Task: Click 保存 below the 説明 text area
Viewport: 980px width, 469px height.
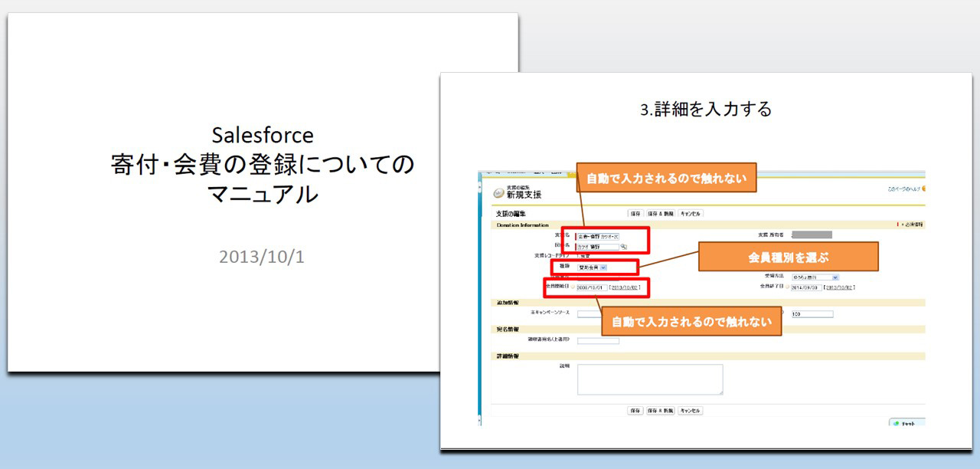Action: pyautogui.click(x=635, y=411)
